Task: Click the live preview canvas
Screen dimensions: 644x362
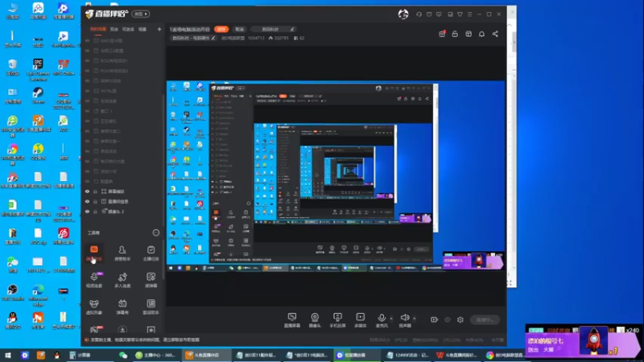Action: pyautogui.click(x=336, y=176)
